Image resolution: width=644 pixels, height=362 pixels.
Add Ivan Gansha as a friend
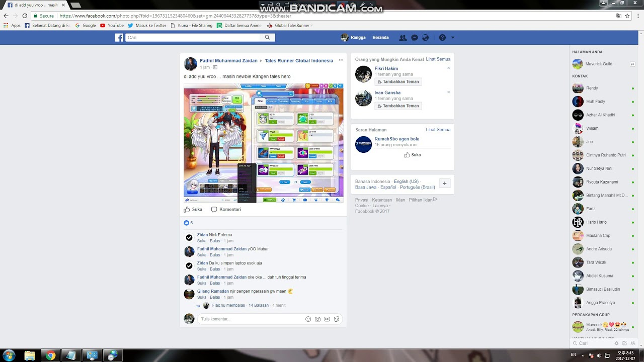(398, 106)
